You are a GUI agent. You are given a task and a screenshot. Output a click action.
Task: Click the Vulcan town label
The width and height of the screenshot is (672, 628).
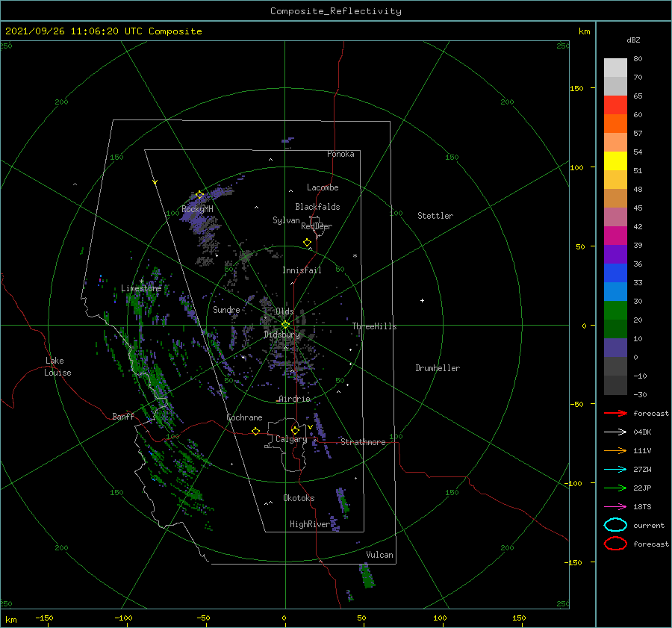tap(379, 555)
